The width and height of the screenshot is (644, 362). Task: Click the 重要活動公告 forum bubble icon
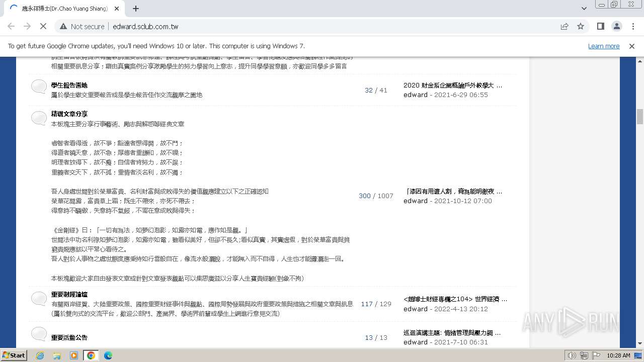pyautogui.click(x=39, y=334)
